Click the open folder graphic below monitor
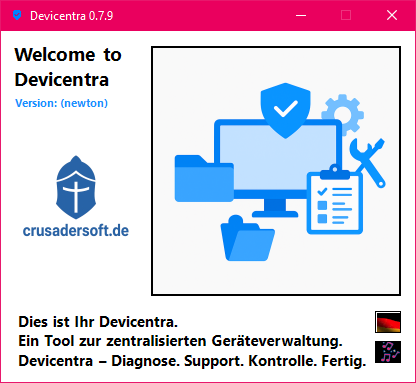Viewport: 416px width, 383px height. click(x=247, y=238)
